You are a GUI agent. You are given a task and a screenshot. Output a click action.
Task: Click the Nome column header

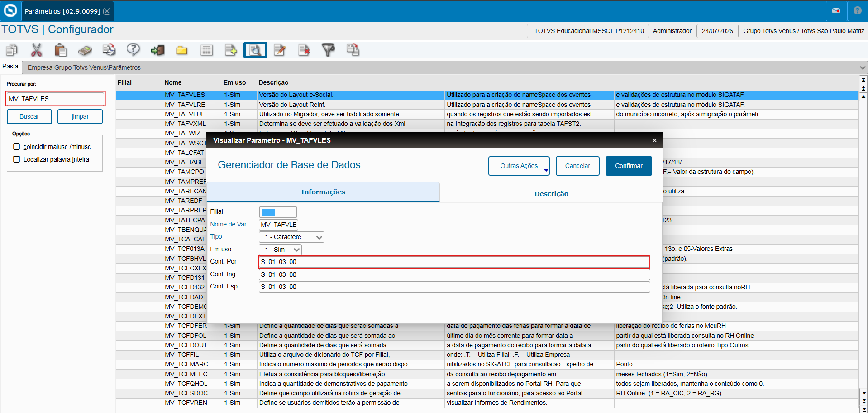click(x=173, y=82)
